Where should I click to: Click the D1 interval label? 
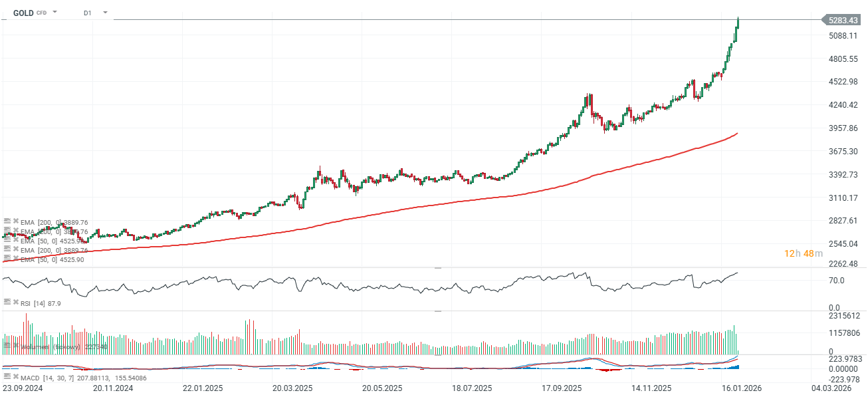[x=87, y=12]
